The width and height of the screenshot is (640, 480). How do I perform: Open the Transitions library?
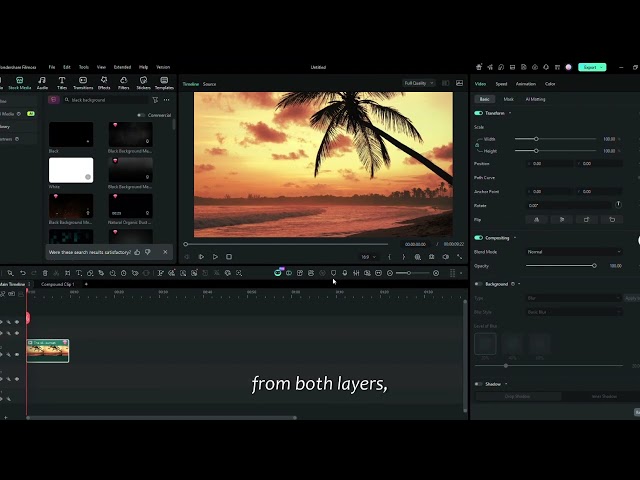pyautogui.click(x=83, y=83)
